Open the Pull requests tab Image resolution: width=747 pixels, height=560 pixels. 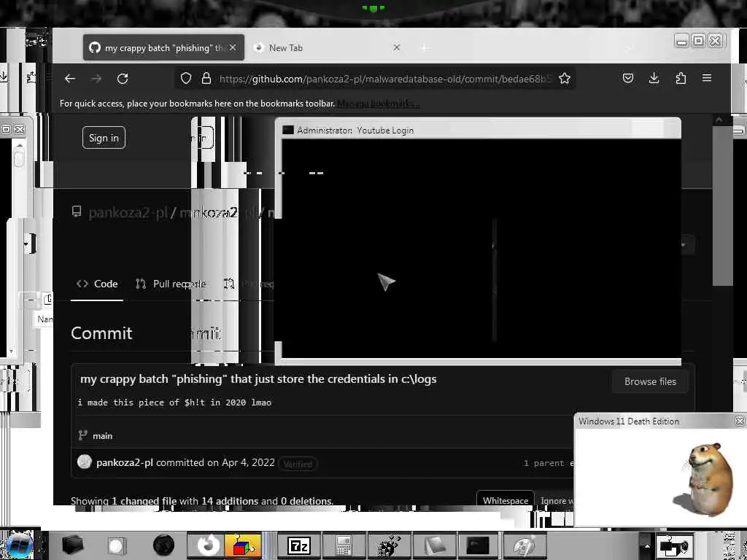point(171,284)
